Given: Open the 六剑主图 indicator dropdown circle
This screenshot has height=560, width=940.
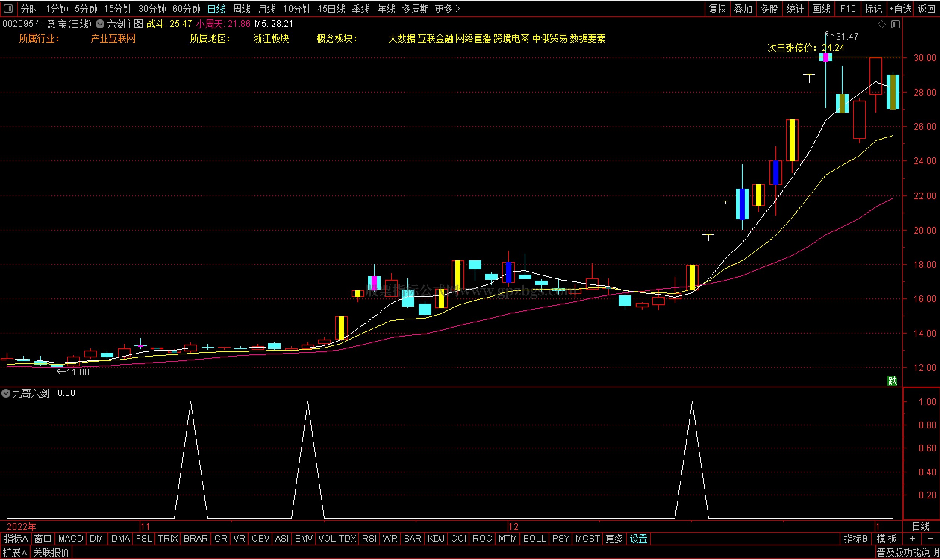Looking at the screenshot, I should click(100, 24).
